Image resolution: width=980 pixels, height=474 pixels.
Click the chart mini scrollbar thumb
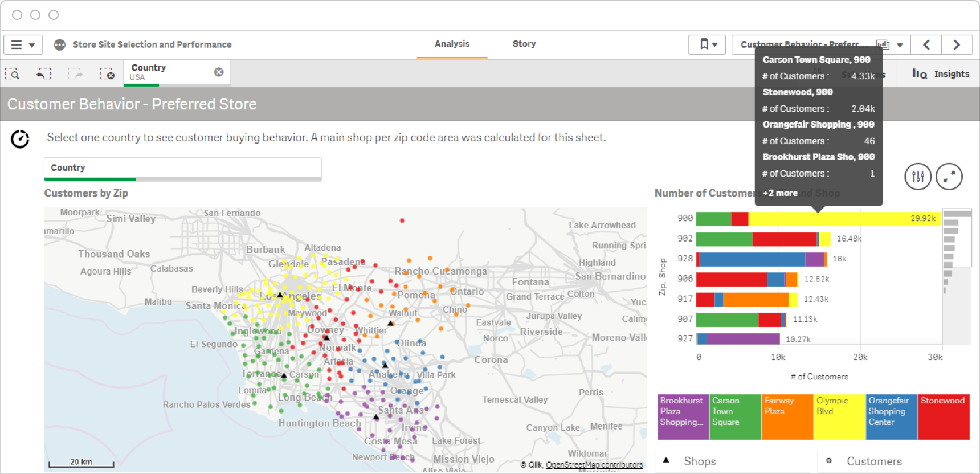pos(957,238)
